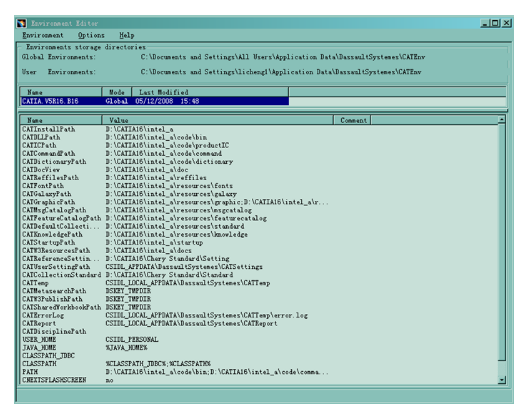Click value D:\CATIA16\Chery Standard\Setting

pyautogui.click(x=167, y=258)
